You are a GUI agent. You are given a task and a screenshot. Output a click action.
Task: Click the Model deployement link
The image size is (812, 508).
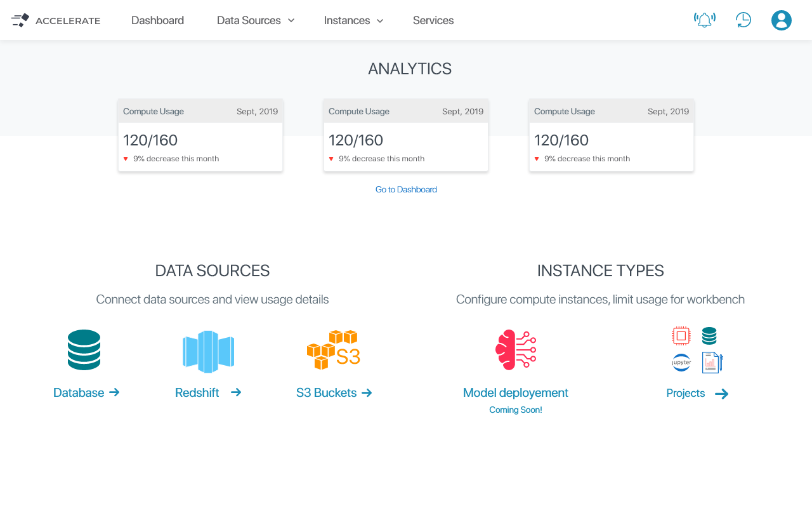[516, 392]
